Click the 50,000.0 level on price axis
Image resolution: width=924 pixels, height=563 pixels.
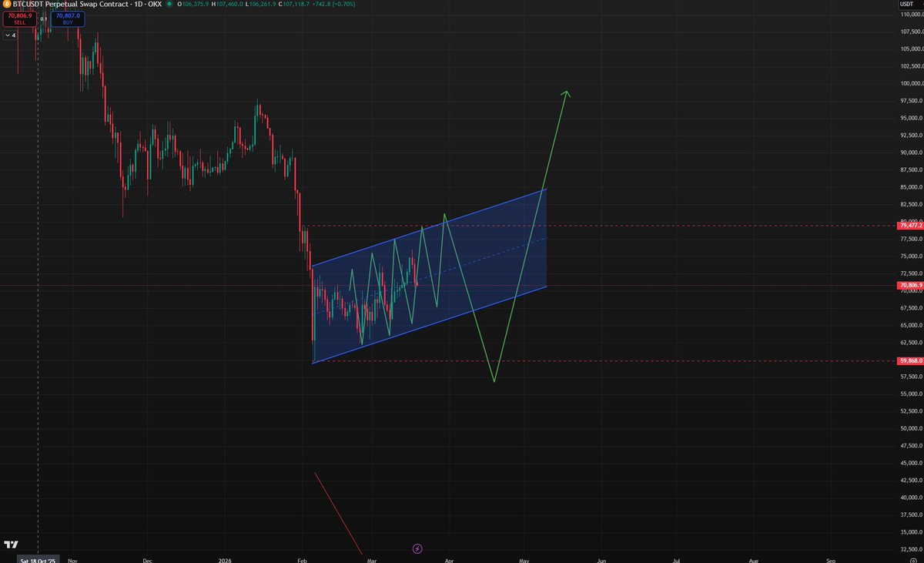910,428
